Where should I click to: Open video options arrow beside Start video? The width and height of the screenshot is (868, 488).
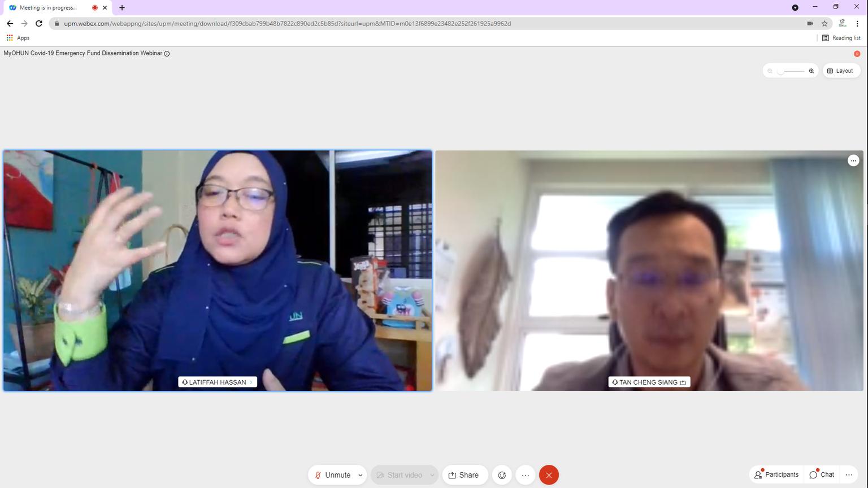point(432,475)
